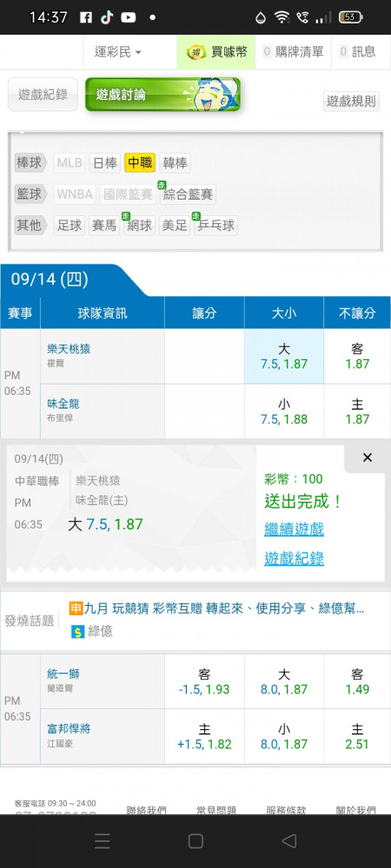
Task: Pick 小 7.5, 1.88 odds cell
Action: 284,411
